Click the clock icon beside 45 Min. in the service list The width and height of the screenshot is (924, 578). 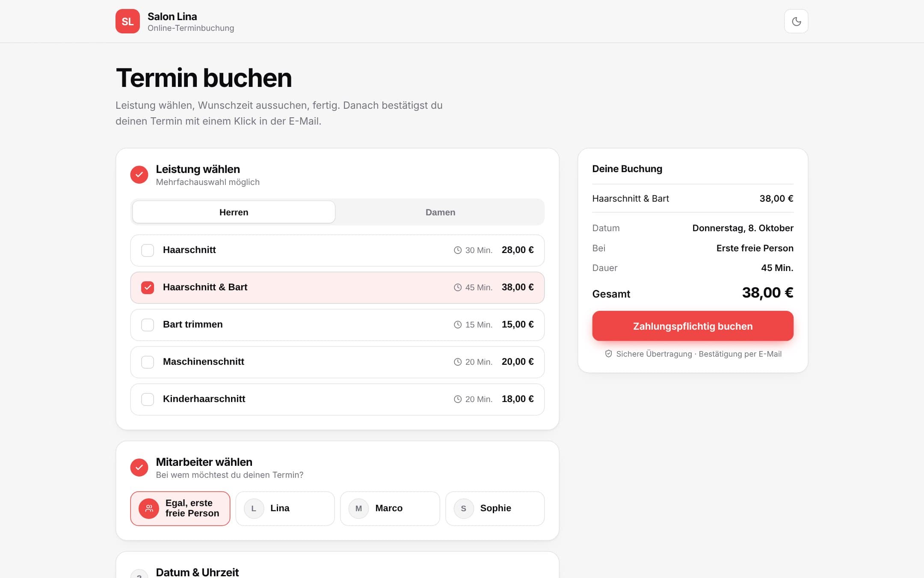click(x=458, y=287)
